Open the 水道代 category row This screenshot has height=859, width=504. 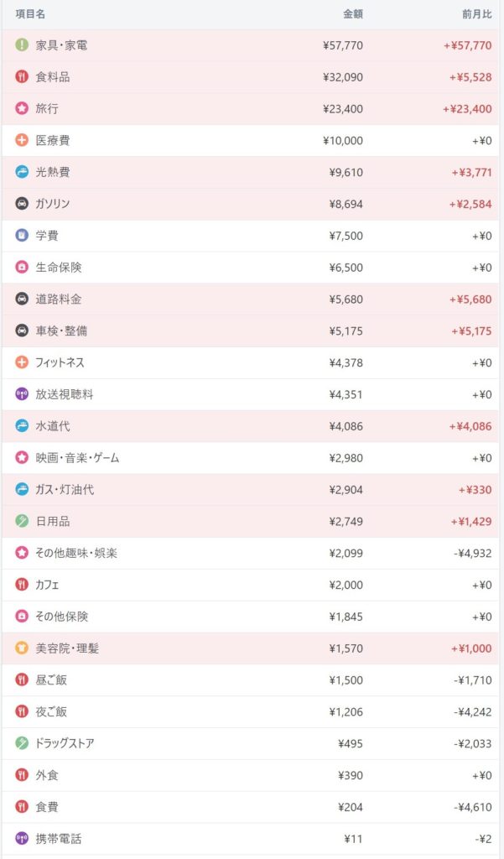(x=53, y=426)
